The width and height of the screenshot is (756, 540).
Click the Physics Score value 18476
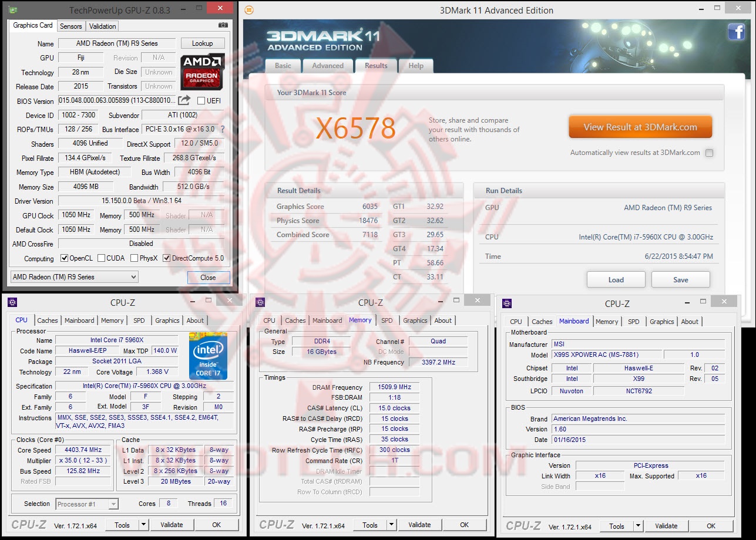(x=368, y=221)
